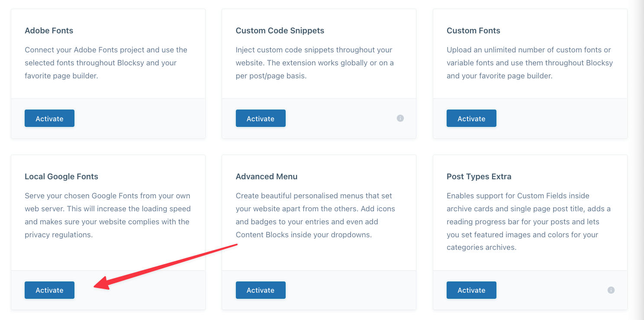Activate the Post Types Extra extension
The height and width of the screenshot is (320, 644).
471,290
